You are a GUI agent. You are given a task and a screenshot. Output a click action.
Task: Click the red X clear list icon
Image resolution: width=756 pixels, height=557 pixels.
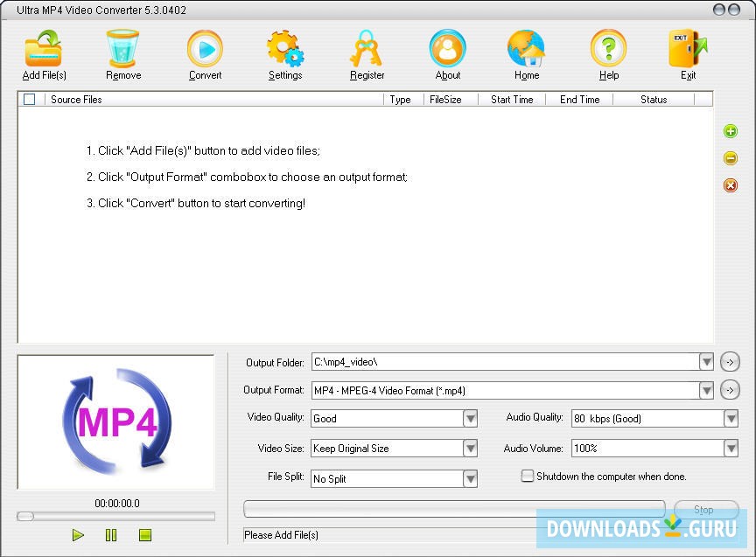(731, 185)
